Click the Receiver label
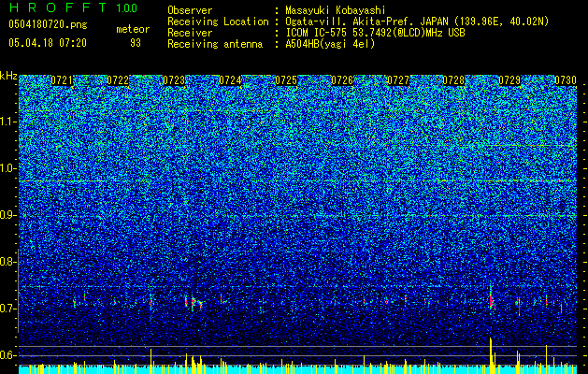This screenshot has width=588, height=374. tap(190, 33)
